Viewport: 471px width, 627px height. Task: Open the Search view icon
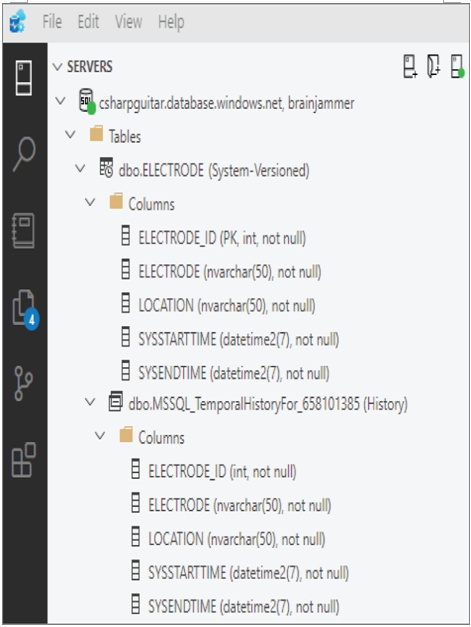point(24,154)
